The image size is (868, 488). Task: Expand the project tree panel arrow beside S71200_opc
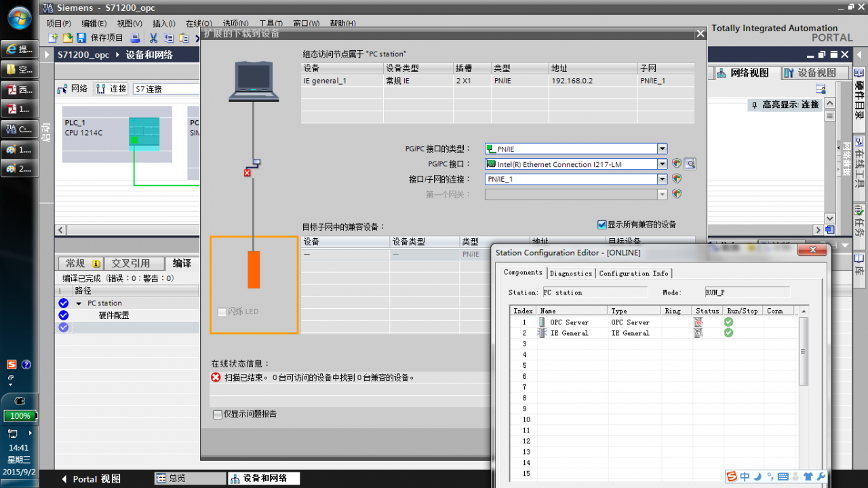[x=47, y=55]
